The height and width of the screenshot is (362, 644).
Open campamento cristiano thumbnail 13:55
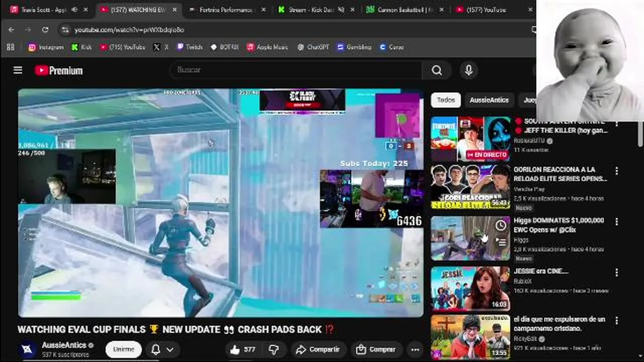click(470, 337)
